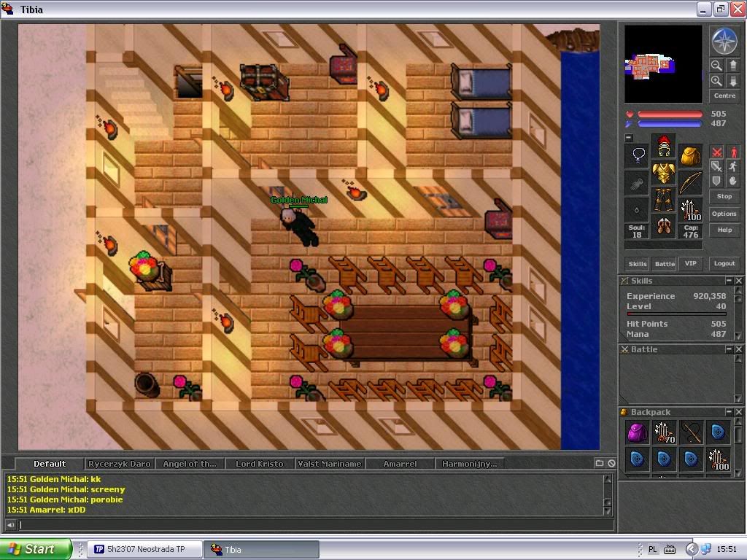Click the amulet necklace slot
The image size is (747, 560).
coord(638,155)
